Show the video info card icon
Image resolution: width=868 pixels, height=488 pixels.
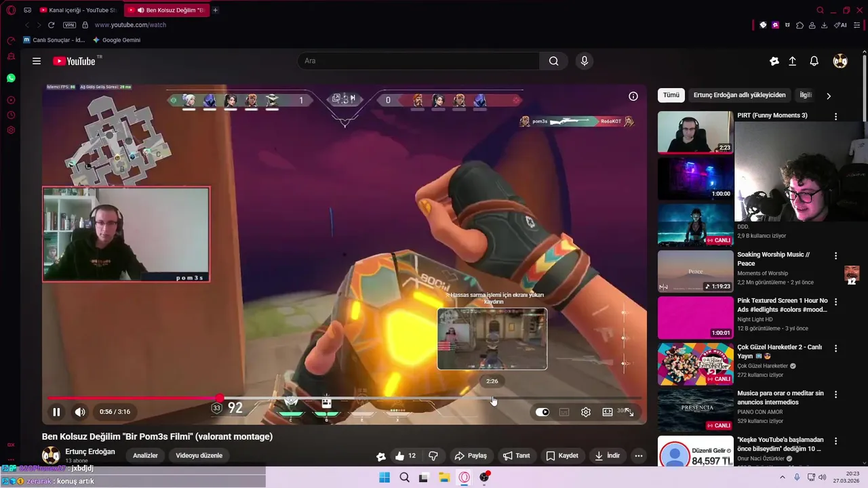(x=633, y=96)
